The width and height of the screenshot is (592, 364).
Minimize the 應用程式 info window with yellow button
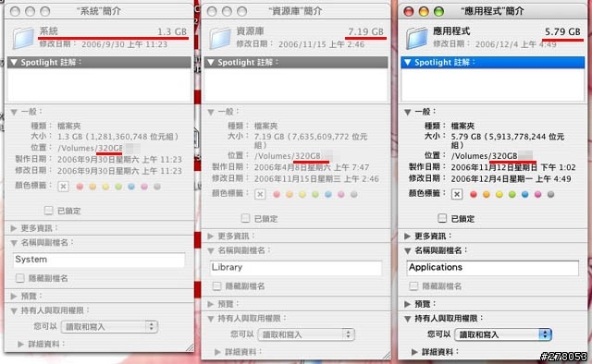(x=424, y=11)
